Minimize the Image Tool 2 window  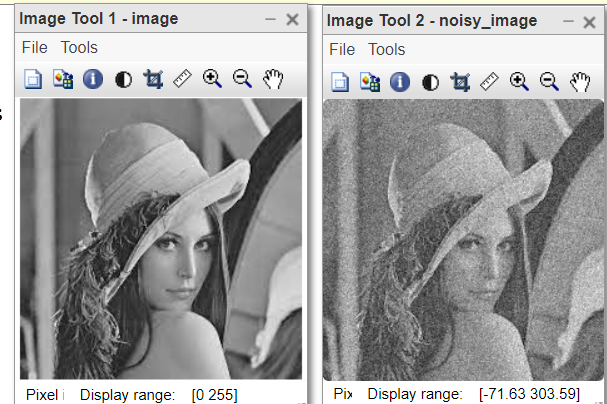568,21
